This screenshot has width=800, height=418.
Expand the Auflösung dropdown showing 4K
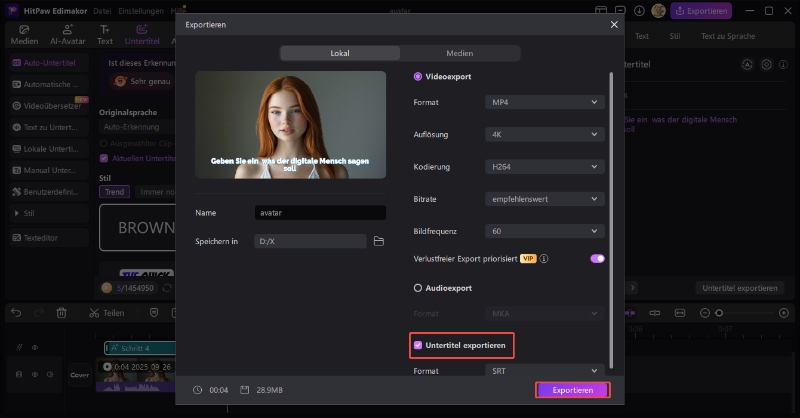[x=545, y=134]
